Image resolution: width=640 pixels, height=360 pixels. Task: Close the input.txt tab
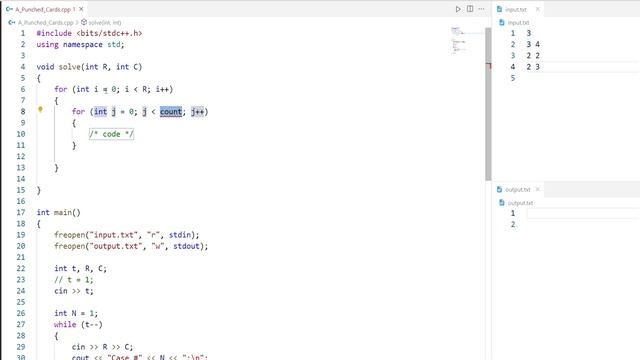point(538,9)
